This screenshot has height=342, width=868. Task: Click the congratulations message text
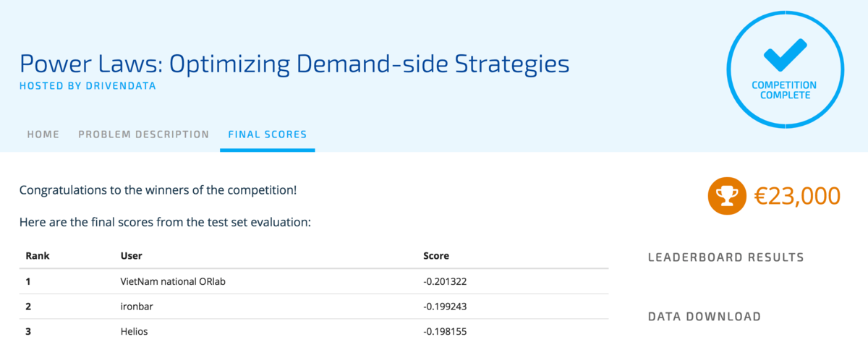pyautogui.click(x=158, y=191)
